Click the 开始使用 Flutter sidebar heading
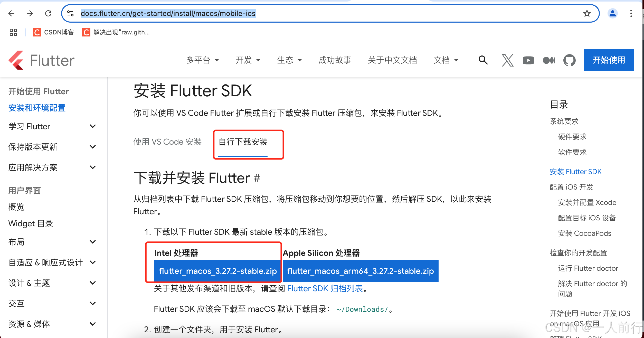The height and width of the screenshot is (338, 644). pos(39,91)
